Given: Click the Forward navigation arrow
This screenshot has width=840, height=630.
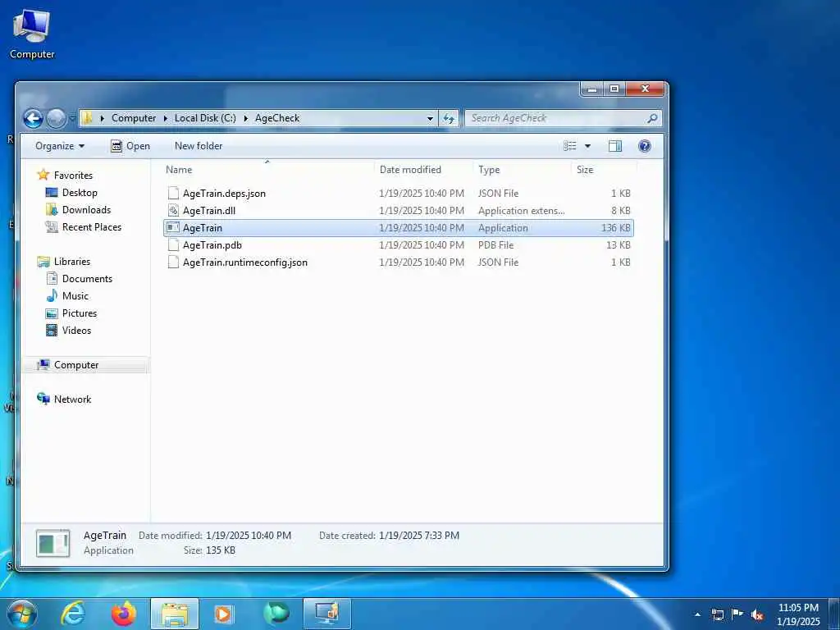Looking at the screenshot, I should pos(56,118).
